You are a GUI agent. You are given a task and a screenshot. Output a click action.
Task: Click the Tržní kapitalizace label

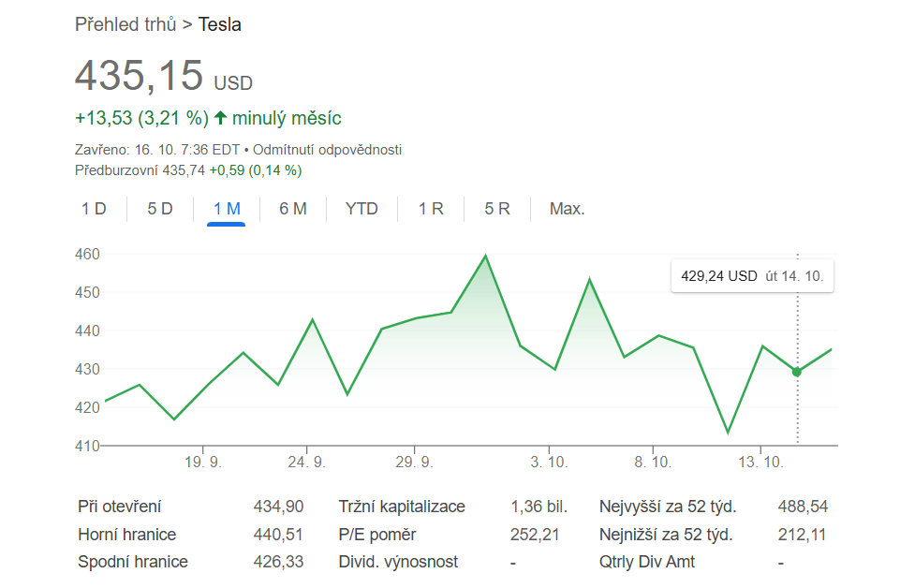tap(402, 507)
